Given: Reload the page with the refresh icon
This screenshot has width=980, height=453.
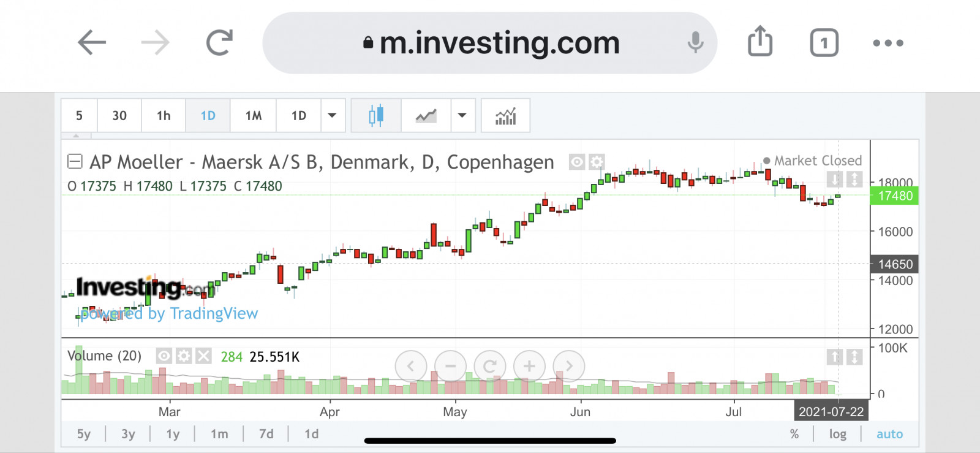Looking at the screenshot, I should point(219,42).
